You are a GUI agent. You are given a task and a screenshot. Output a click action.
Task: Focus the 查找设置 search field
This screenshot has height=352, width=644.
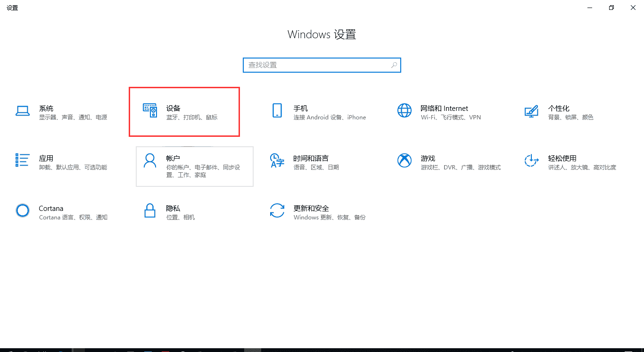(x=316, y=65)
